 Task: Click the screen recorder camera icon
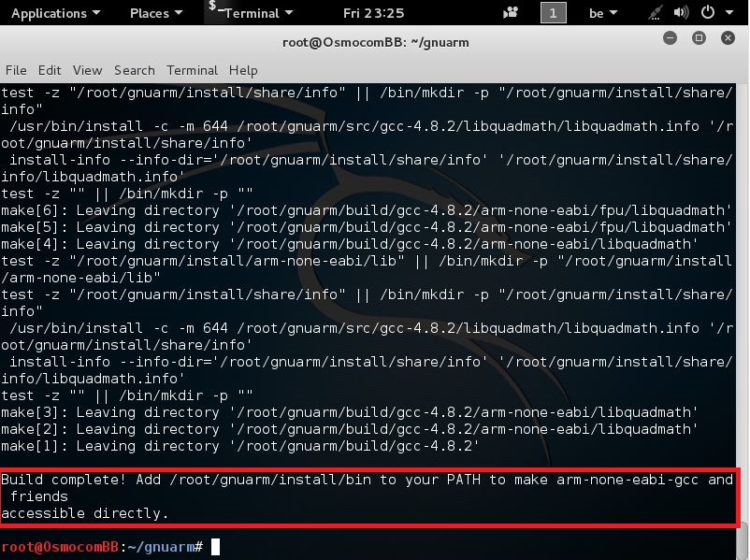pos(511,12)
